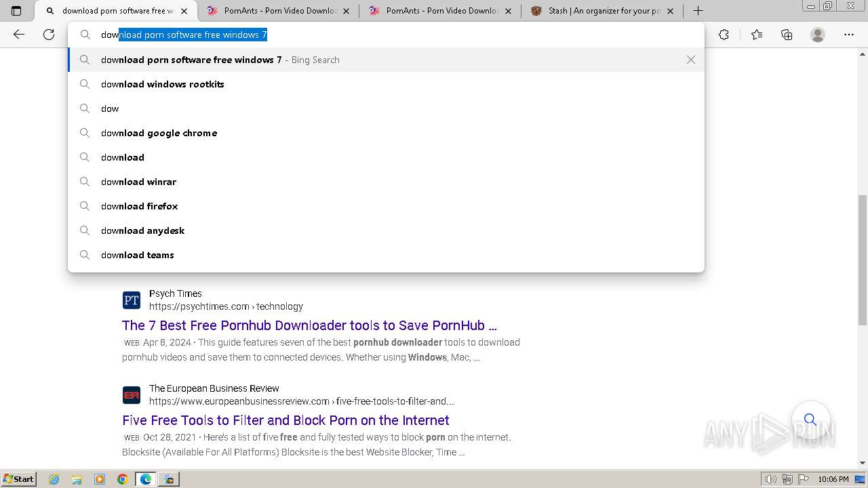Open the network tray icon

coord(787,479)
